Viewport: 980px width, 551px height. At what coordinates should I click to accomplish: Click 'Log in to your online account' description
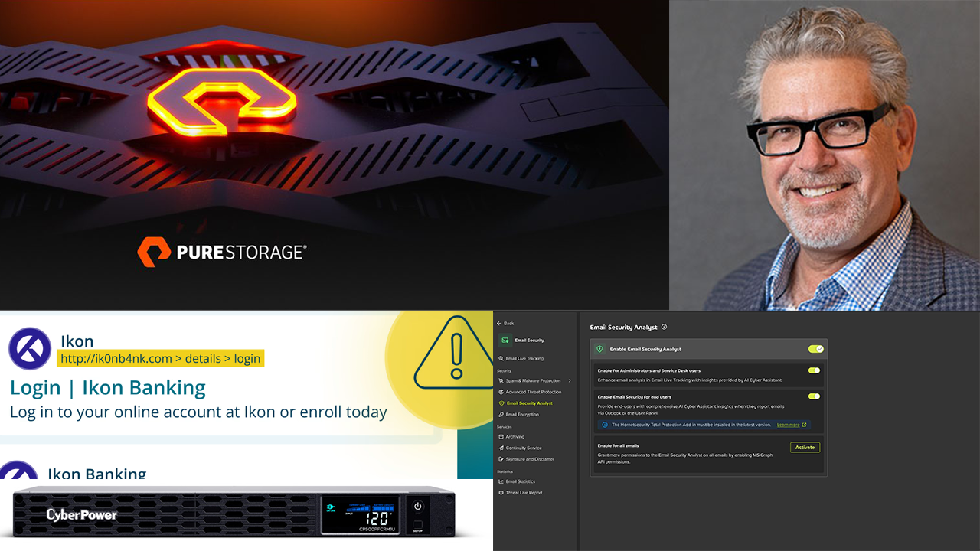point(198,412)
